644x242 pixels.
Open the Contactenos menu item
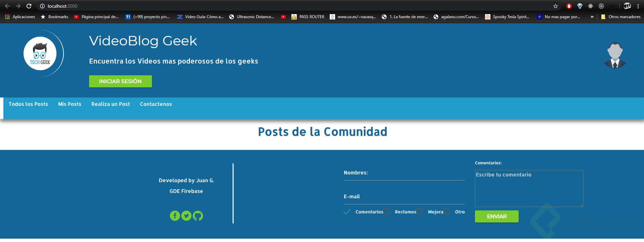pyautogui.click(x=156, y=104)
